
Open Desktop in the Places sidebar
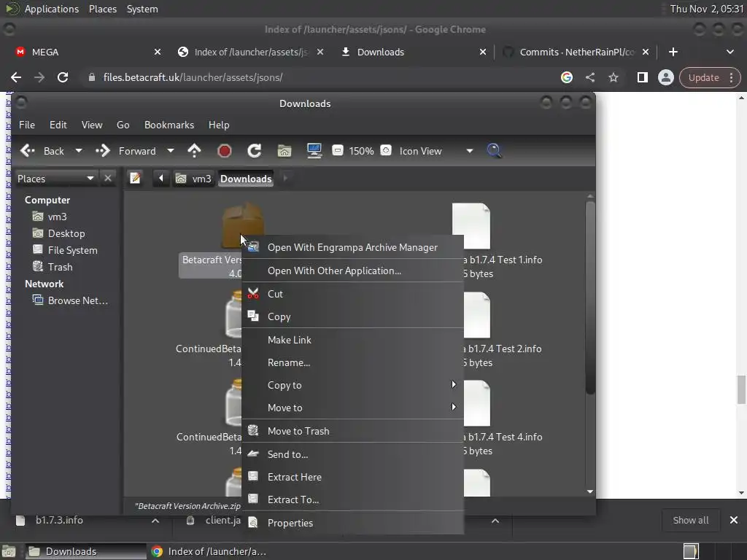(66, 233)
